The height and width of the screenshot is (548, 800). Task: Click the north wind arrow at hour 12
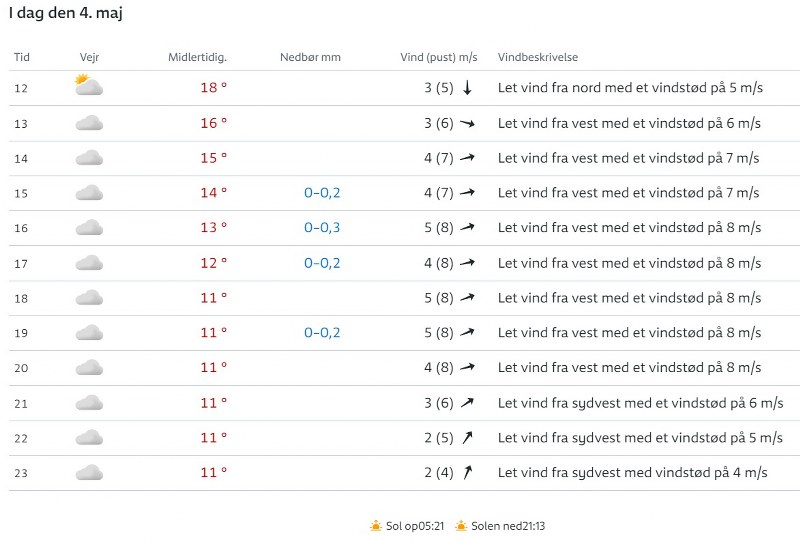pyautogui.click(x=467, y=88)
